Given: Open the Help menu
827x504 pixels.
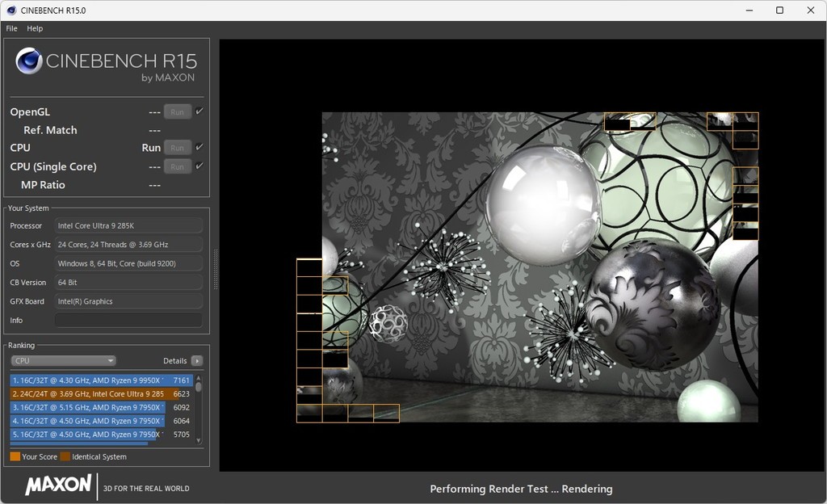Looking at the screenshot, I should point(35,28).
